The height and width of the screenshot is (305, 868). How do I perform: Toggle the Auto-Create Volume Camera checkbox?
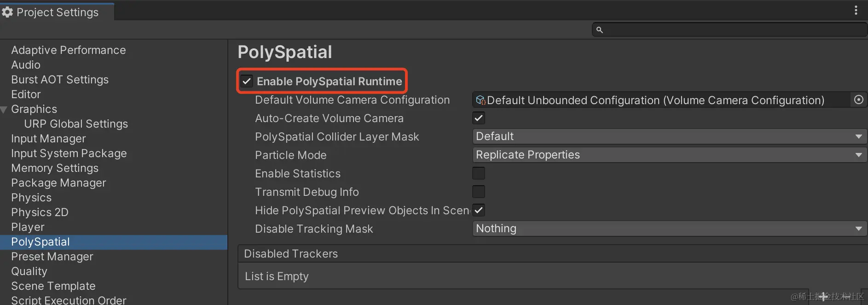pyautogui.click(x=479, y=118)
